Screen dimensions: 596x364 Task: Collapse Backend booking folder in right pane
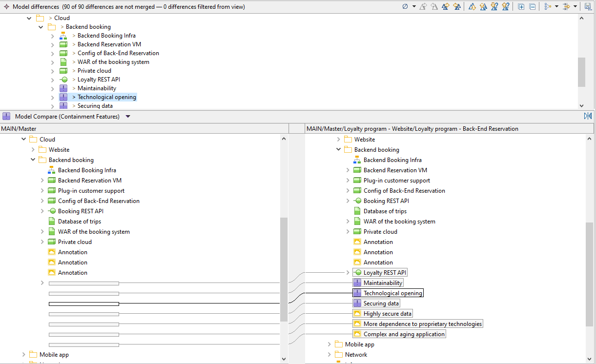pyautogui.click(x=338, y=150)
